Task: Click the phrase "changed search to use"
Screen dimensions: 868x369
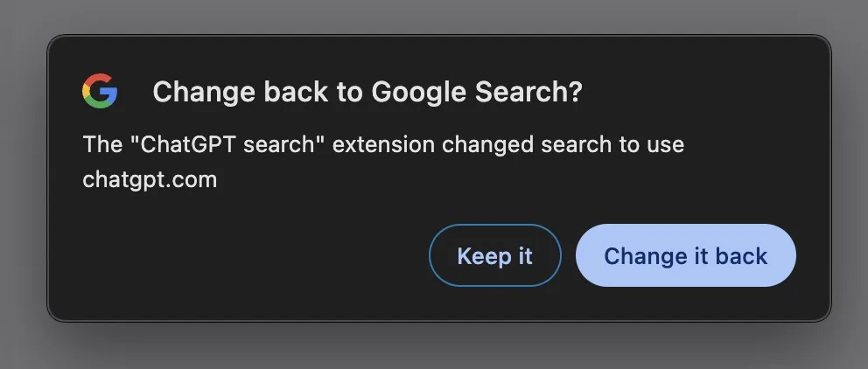Action: [x=563, y=143]
